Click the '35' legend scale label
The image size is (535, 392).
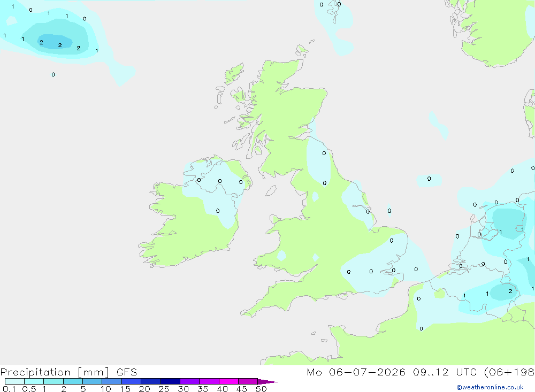pyautogui.click(x=203, y=389)
